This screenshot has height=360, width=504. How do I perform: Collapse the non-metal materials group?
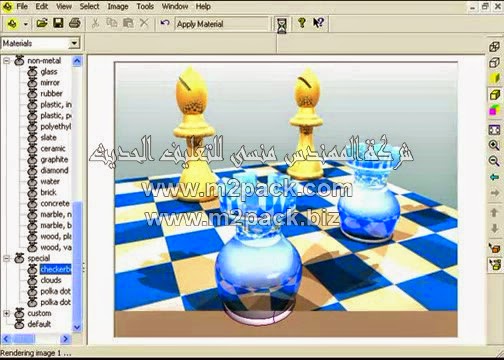6,61
